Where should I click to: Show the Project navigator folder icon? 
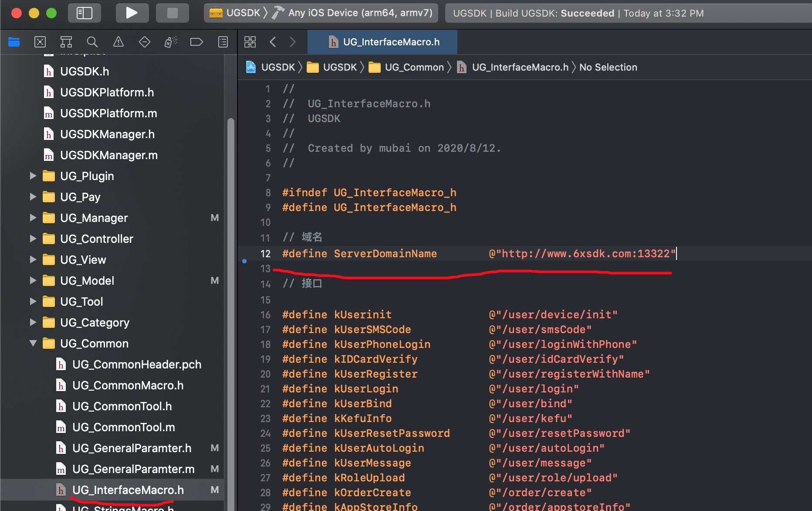14,42
